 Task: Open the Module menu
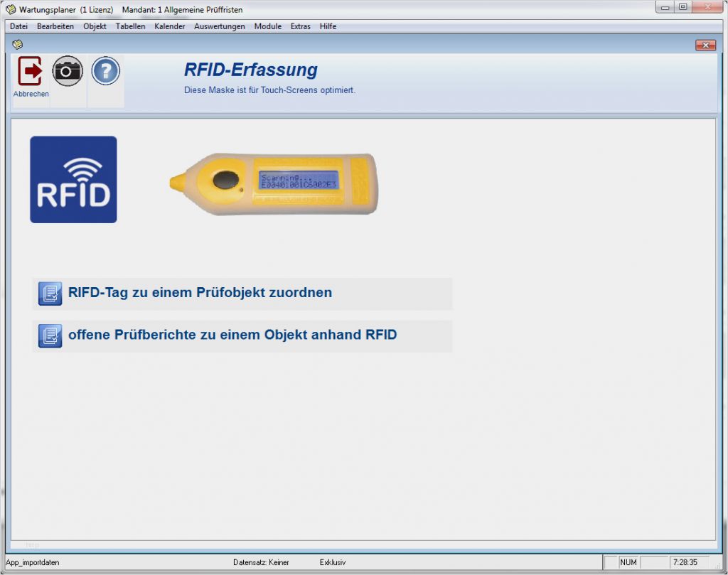tap(267, 26)
